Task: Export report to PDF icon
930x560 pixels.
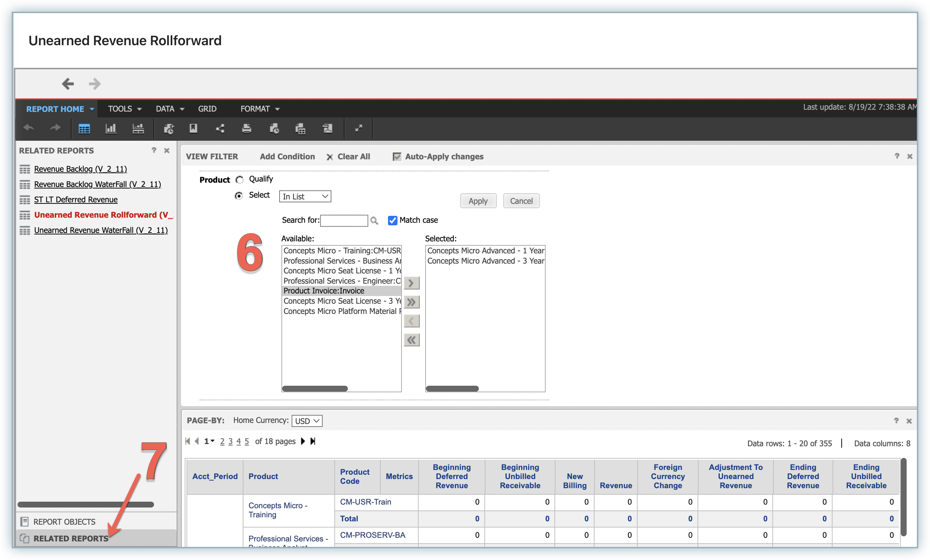Action: [x=328, y=129]
